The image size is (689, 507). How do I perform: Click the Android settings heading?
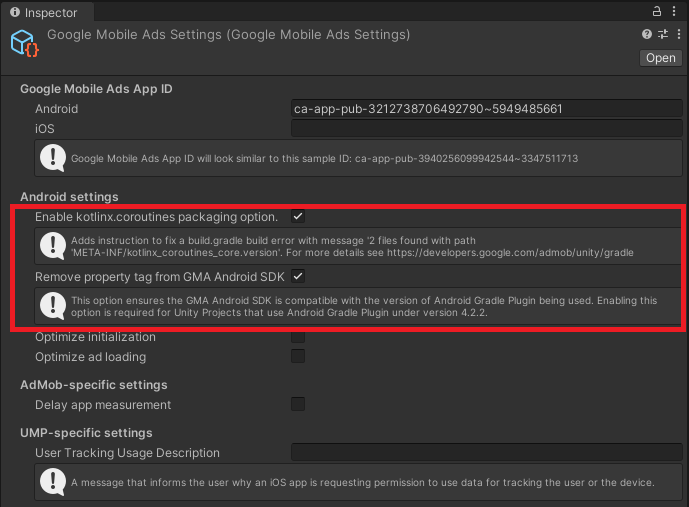point(69,197)
